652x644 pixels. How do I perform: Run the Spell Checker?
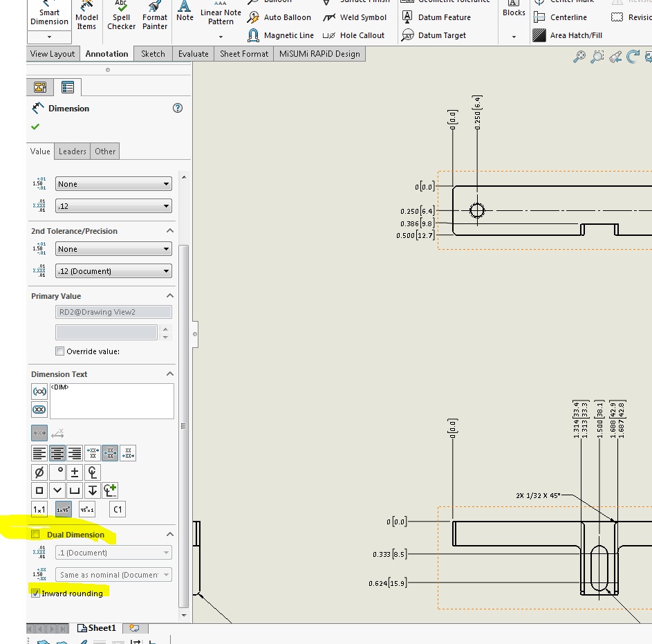click(x=121, y=17)
